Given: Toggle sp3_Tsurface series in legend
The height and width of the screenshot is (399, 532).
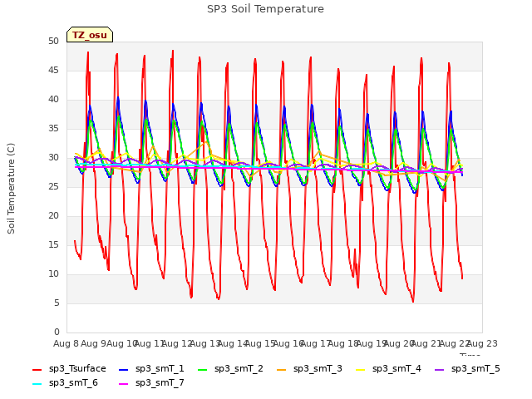Looking at the screenshot, I should point(69,368).
